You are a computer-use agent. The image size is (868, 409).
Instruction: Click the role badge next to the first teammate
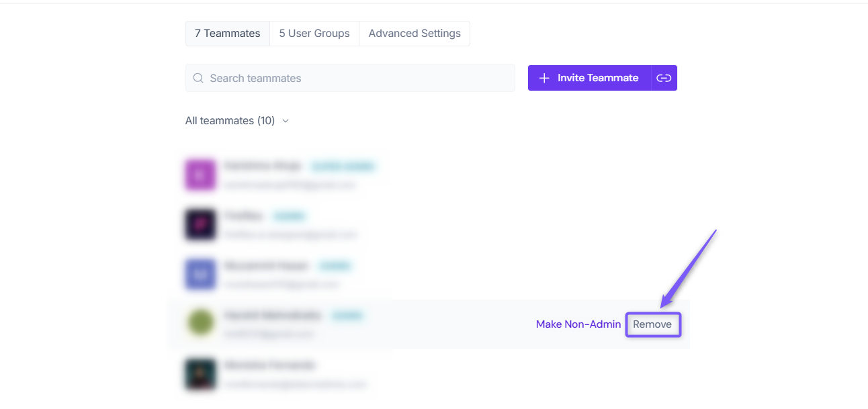[x=343, y=166]
